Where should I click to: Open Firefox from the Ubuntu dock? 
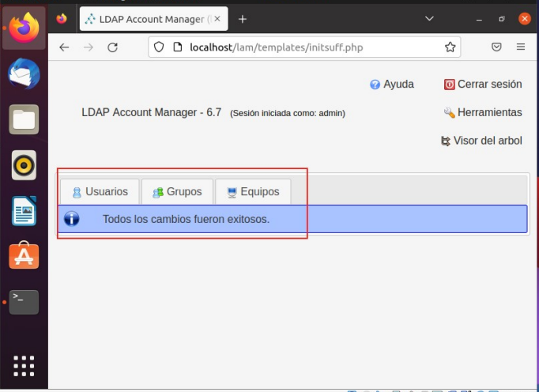coord(24,28)
